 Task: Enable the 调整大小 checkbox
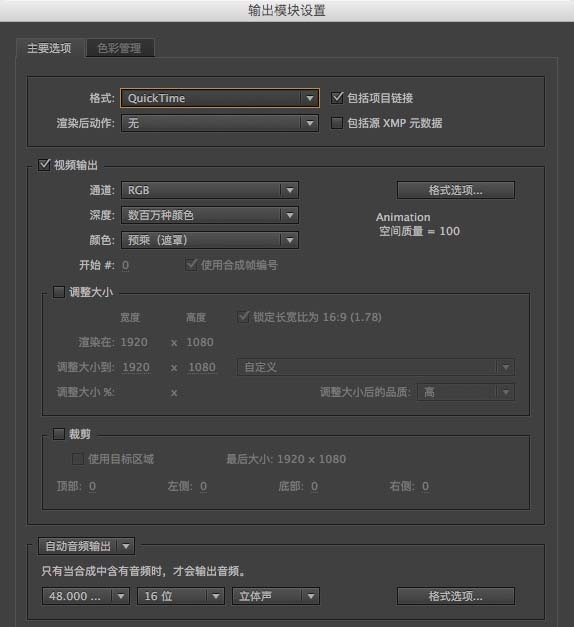coord(59,292)
